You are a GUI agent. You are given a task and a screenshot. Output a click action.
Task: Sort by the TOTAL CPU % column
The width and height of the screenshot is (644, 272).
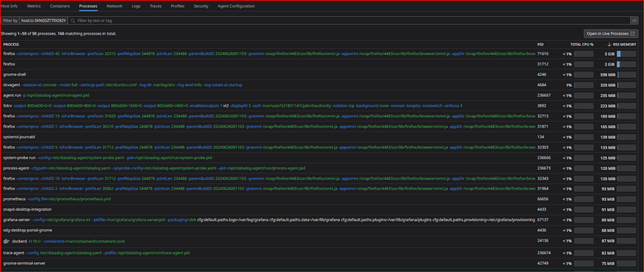(582, 45)
